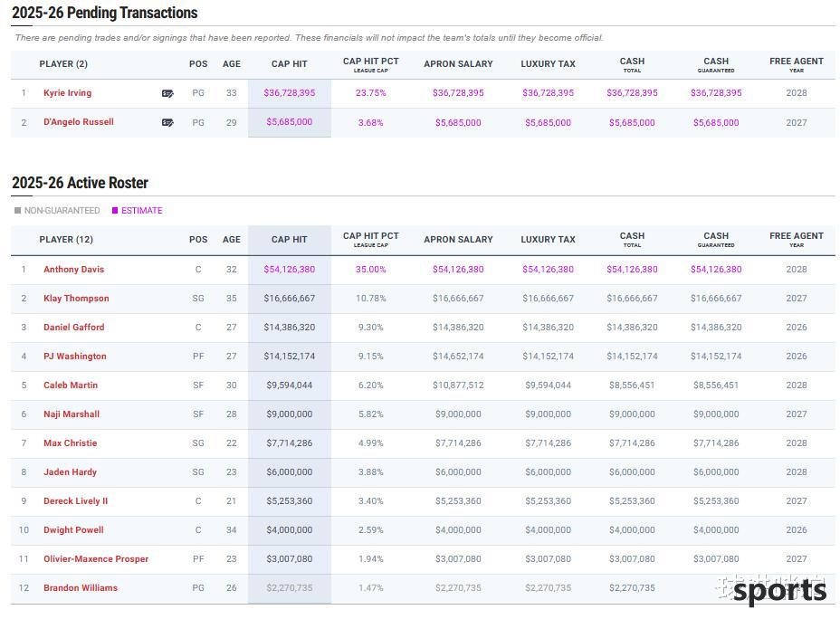Image resolution: width=840 pixels, height=619 pixels.
Task: Open Caleb Martin player page
Action: coord(71,385)
